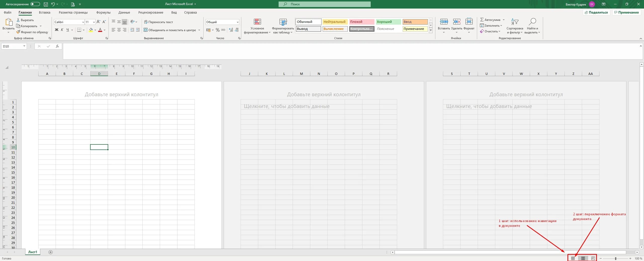644x261 pixels.
Task: Cut selection with the scissors icon
Action: coord(18,20)
